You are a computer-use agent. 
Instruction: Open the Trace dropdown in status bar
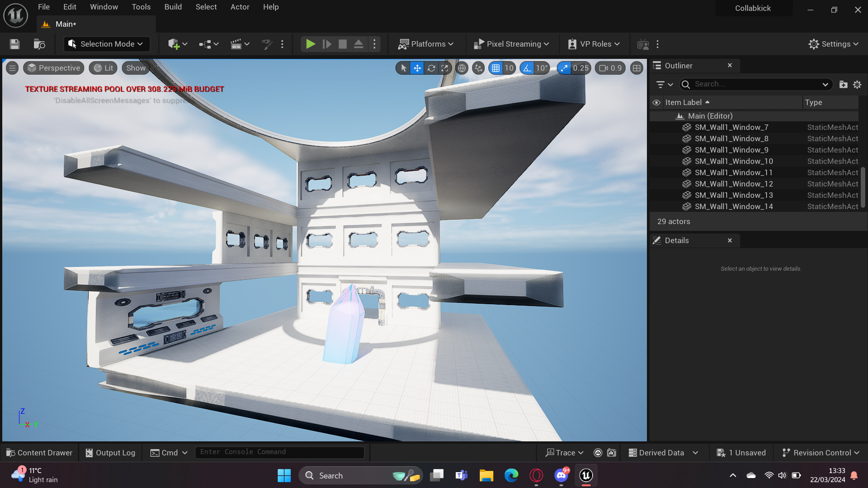click(x=564, y=453)
